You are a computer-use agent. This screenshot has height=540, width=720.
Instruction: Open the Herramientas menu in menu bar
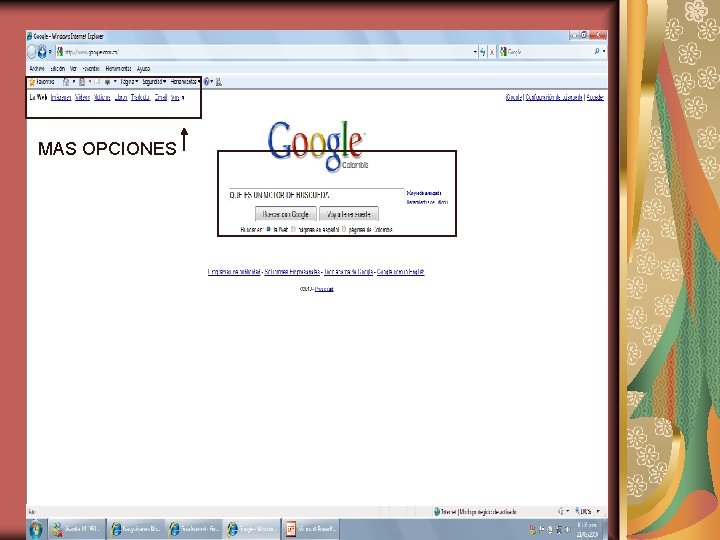click(x=118, y=68)
